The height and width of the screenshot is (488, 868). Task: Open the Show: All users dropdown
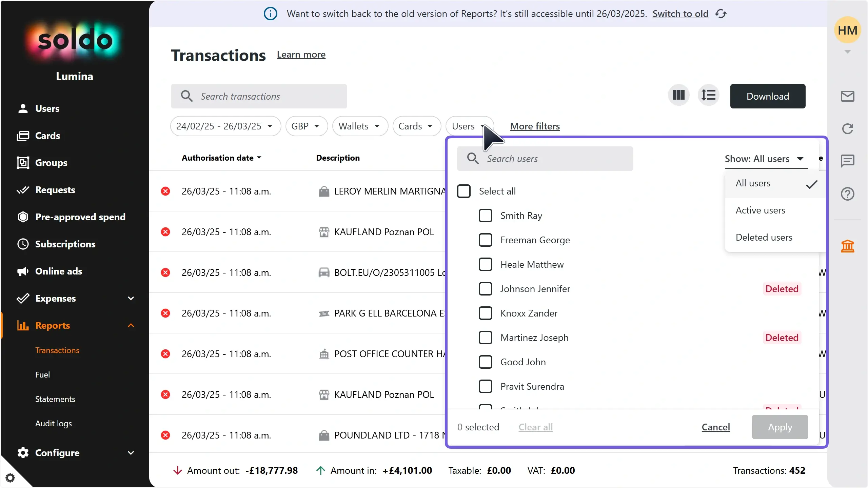coord(765,158)
